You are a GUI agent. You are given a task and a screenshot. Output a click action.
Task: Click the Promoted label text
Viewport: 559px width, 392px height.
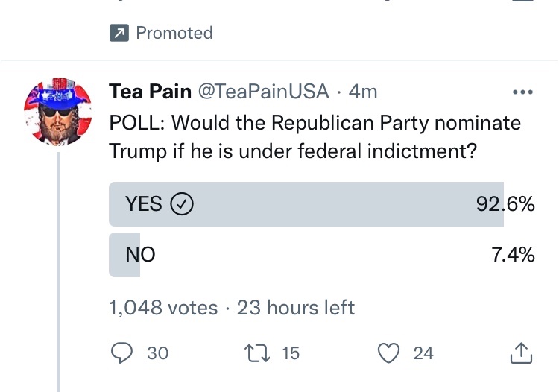tap(174, 33)
